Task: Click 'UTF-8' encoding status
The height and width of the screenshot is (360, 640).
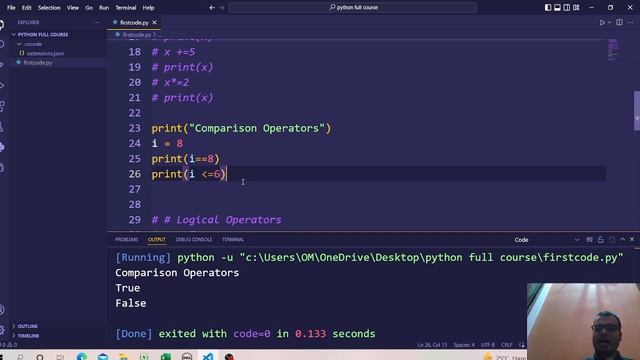Action: click(x=488, y=345)
